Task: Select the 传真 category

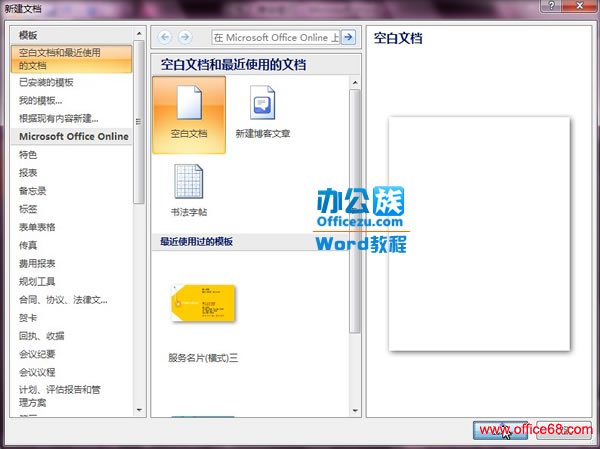Action: 28,245
